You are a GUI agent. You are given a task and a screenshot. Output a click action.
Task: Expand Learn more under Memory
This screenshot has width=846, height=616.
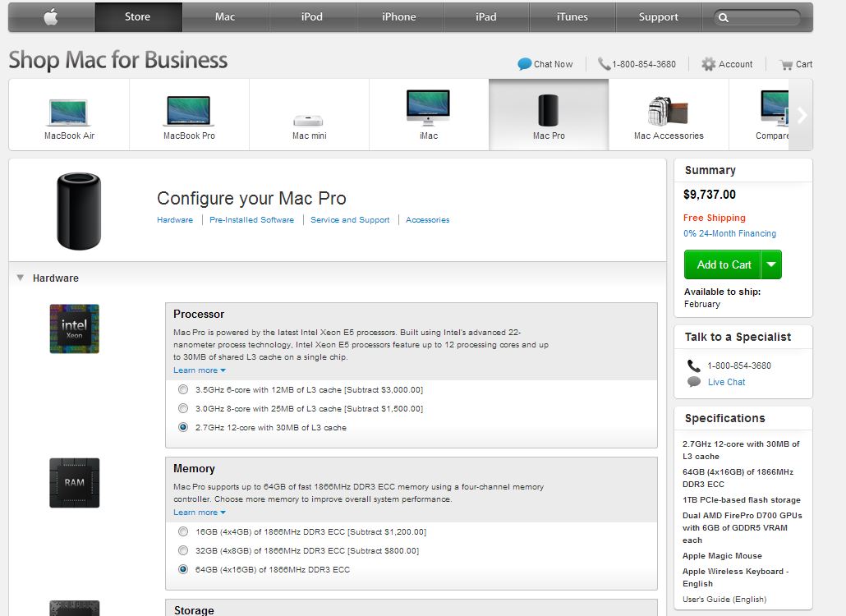[199, 513]
